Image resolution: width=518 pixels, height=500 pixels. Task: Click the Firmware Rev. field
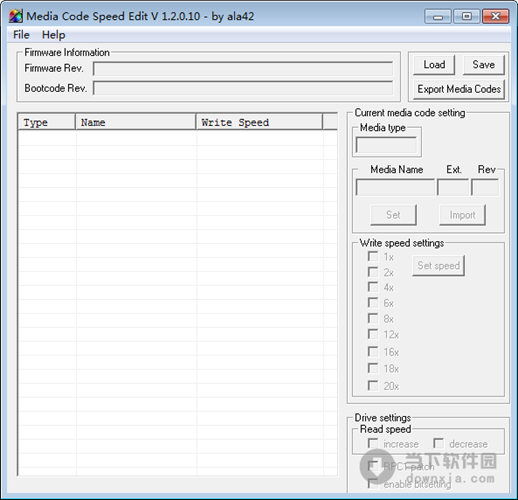coord(243,69)
